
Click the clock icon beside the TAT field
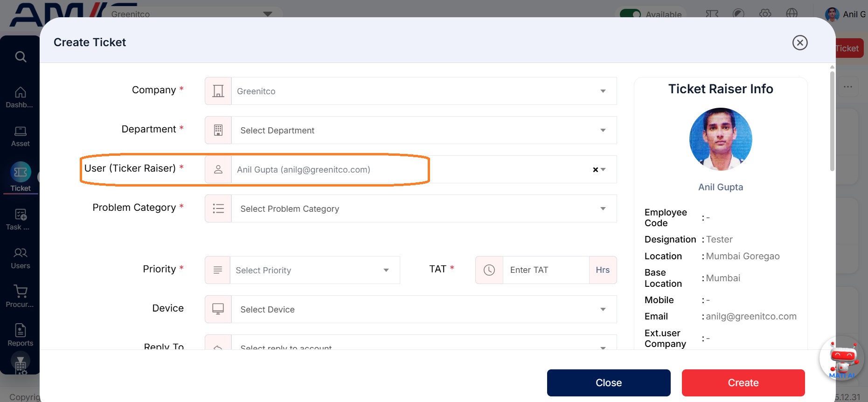(489, 270)
